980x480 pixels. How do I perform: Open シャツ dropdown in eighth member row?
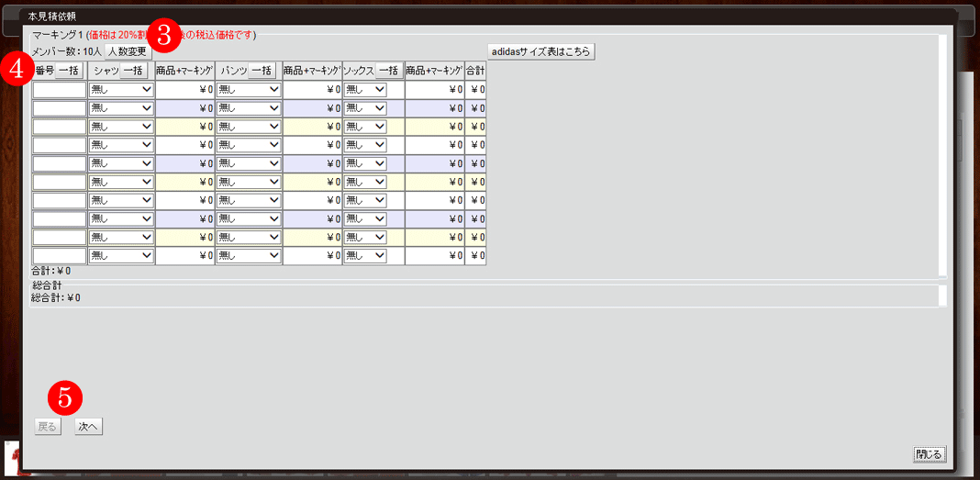122,218
